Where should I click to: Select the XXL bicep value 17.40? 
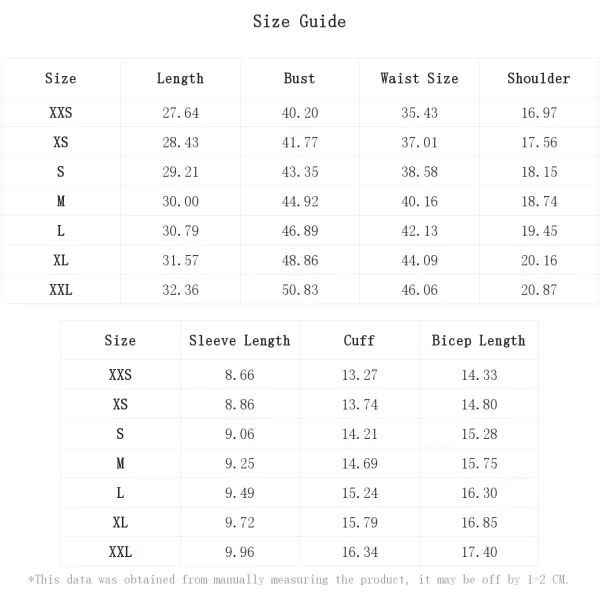[479, 552]
